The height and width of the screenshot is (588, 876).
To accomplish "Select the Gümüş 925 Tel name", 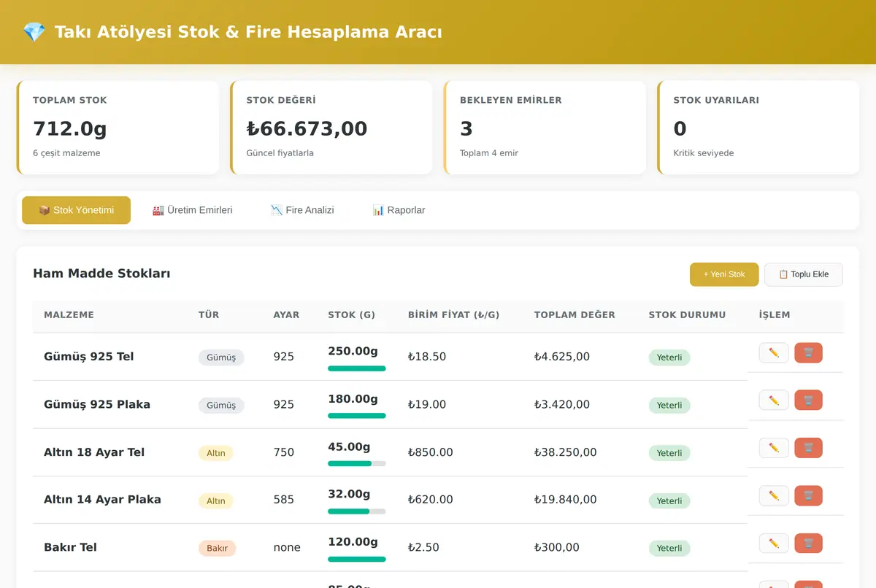I will pyautogui.click(x=89, y=357).
